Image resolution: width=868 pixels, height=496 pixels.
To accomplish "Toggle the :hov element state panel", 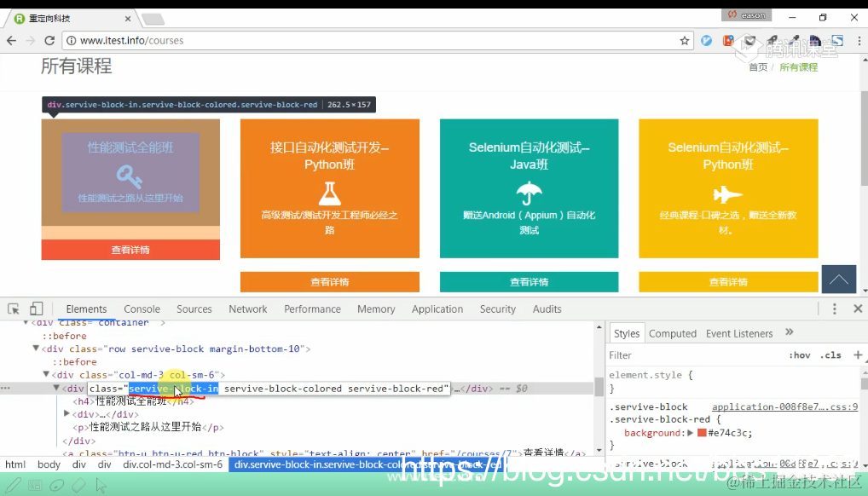I will point(799,355).
